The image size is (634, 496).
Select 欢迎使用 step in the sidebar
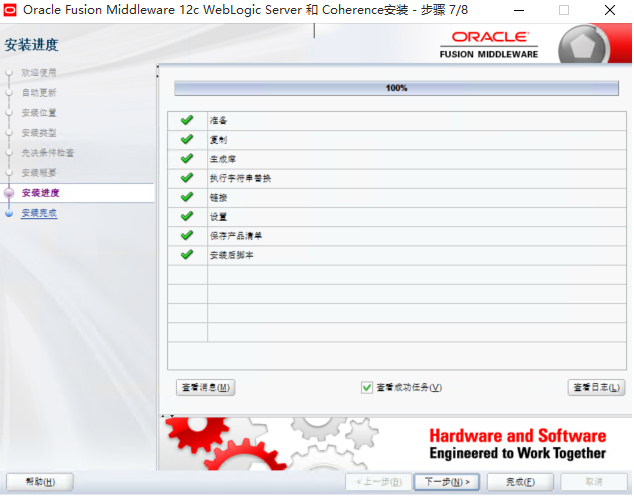click(x=39, y=73)
